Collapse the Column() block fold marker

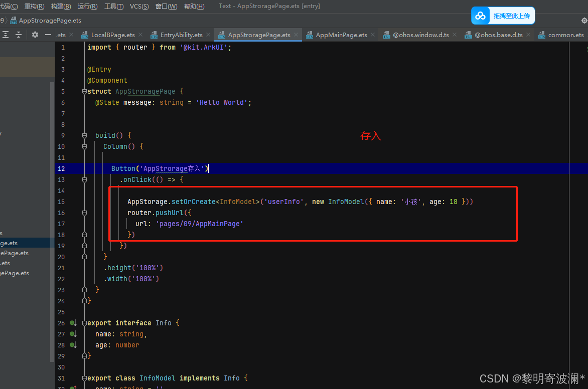(84, 146)
